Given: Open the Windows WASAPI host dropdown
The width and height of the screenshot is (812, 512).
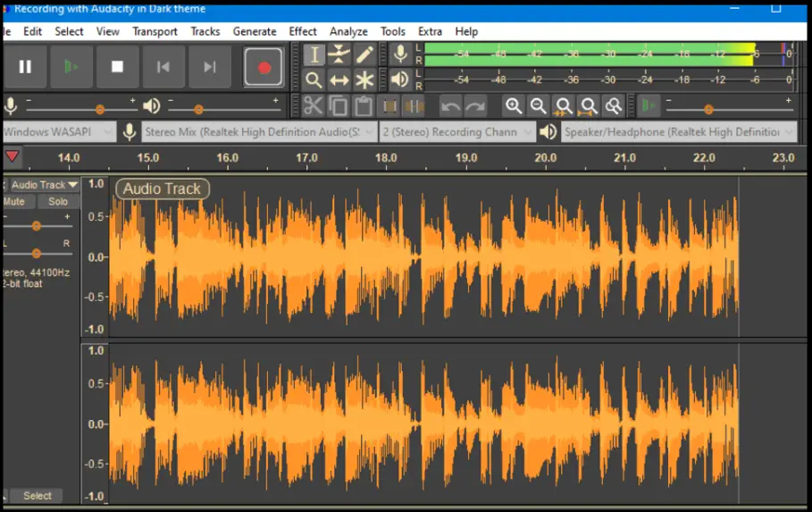Looking at the screenshot, I should (x=58, y=132).
